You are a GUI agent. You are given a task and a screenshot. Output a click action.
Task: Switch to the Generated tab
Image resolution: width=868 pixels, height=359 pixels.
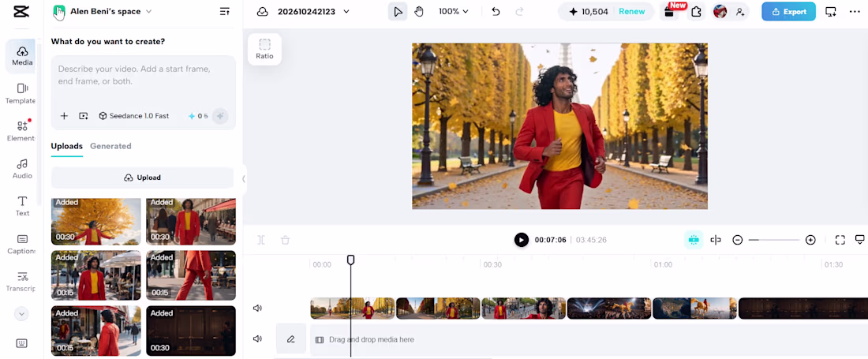click(x=110, y=146)
